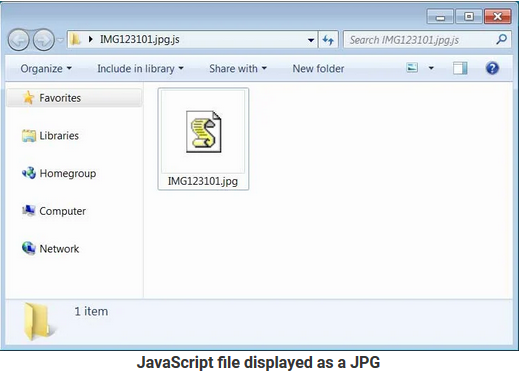
Task: Click the New folder button
Action: 318,69
